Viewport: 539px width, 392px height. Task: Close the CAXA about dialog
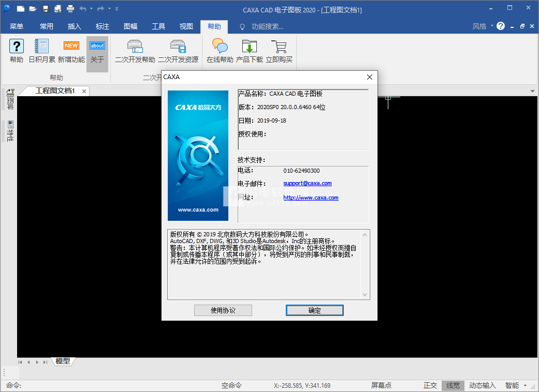point(370,77)
